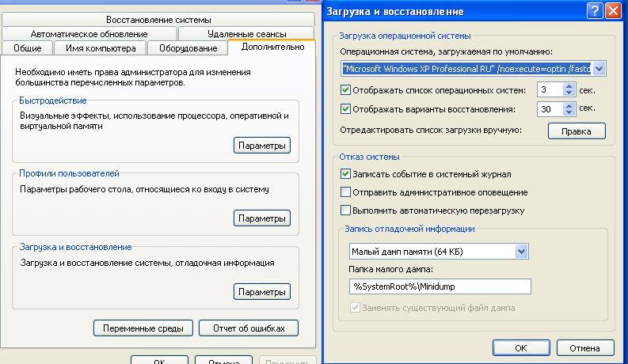
Task: Go to the Восстановление системы tab
Action: click(x=158, y=20)
